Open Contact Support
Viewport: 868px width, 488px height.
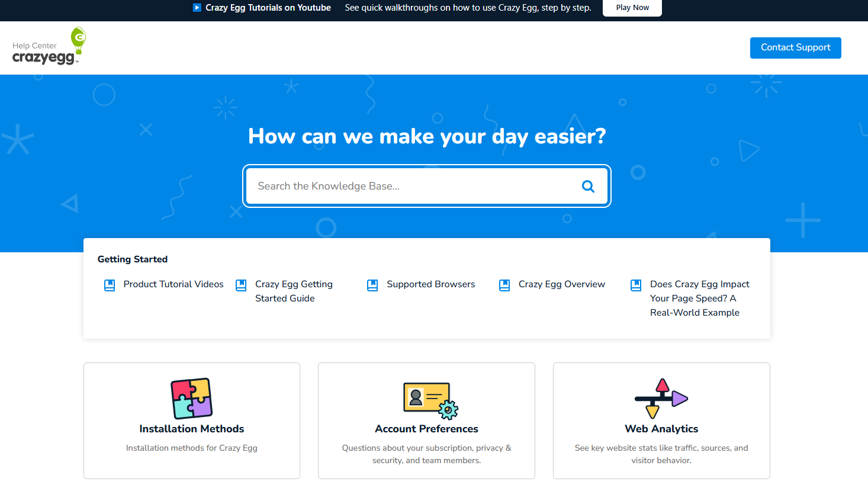pos(795,48)
